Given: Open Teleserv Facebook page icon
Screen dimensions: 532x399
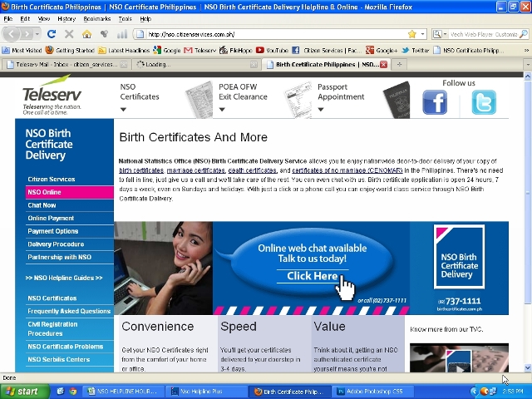Looking at the screenshot, I should (x=435, y=102).
